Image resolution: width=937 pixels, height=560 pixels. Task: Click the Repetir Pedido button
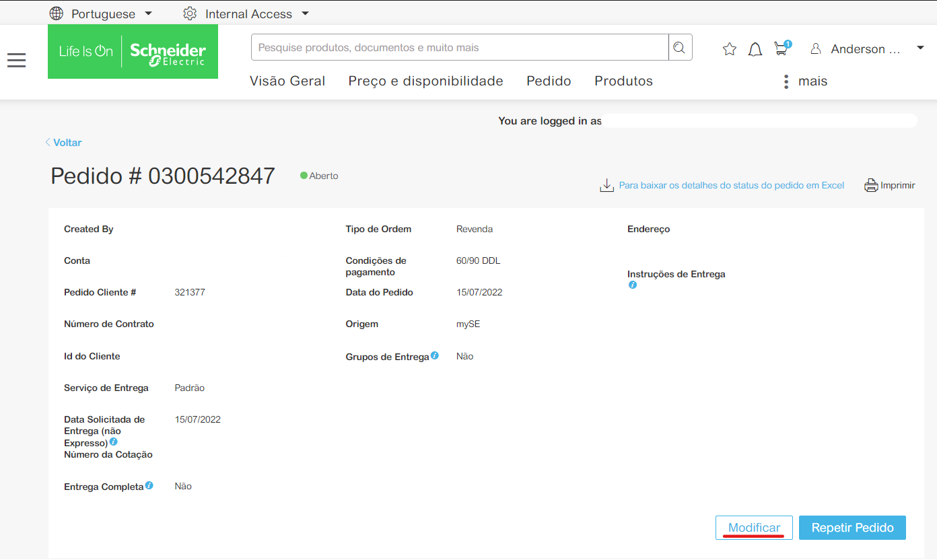point(852,528)
